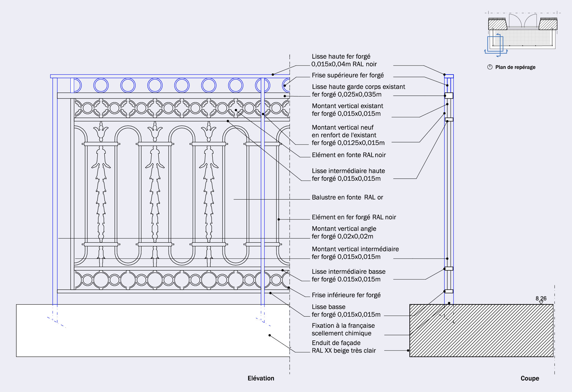The image size is (572, 392).
Task: Open the key plan thumbnail drawing
Action: [x=522, y=34]
